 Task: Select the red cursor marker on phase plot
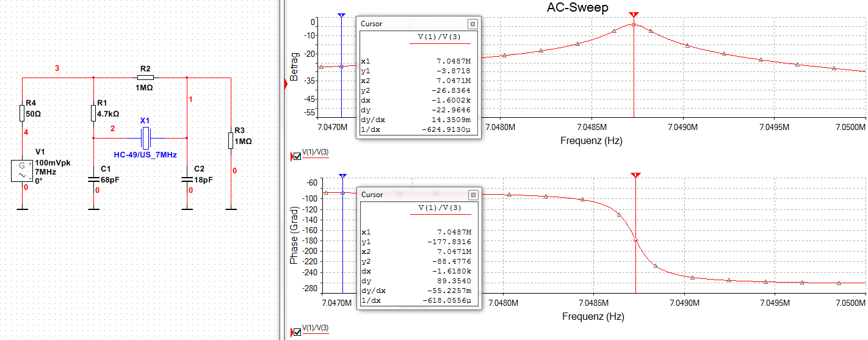point(636,176)
